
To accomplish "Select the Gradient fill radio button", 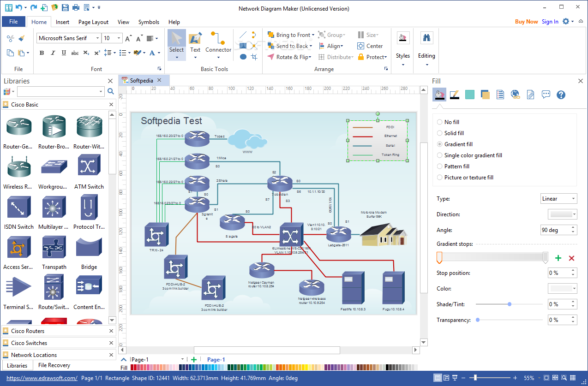I will [439, 144].
